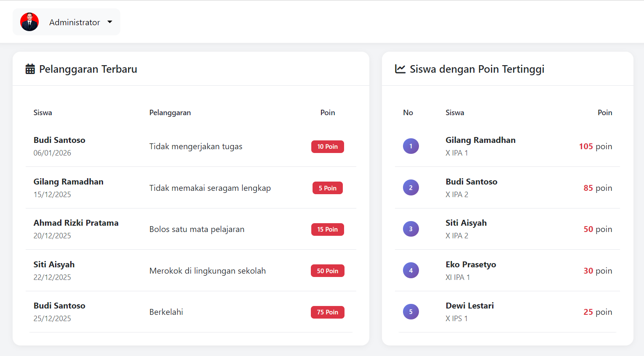Click the red 50 Poin badge
644x356 pixels.
328,271
